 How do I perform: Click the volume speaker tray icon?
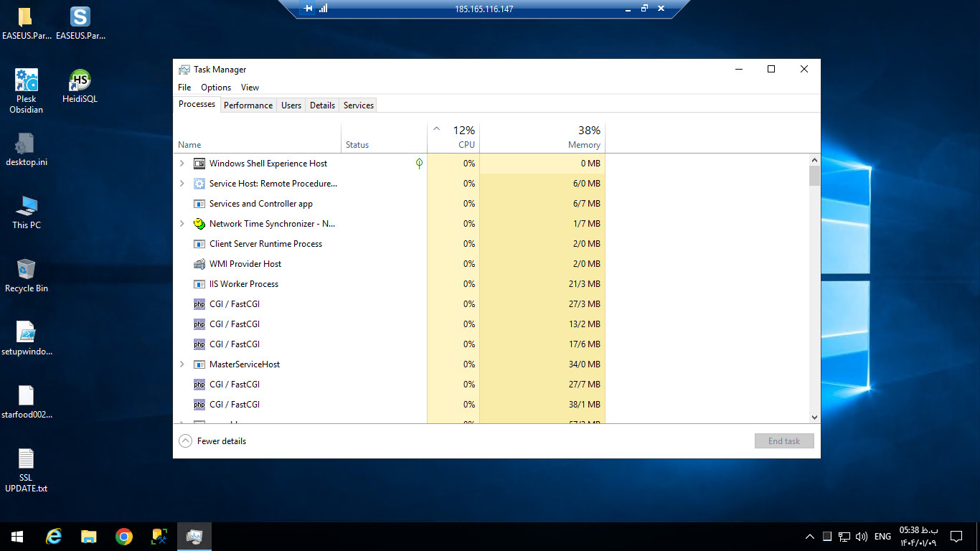click(x=862, y=537)
